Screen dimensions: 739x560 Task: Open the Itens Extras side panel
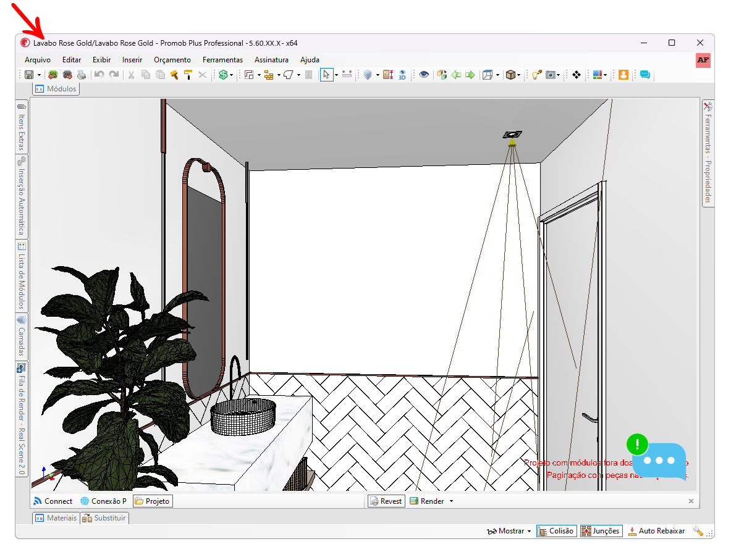(x=22, y=127)
